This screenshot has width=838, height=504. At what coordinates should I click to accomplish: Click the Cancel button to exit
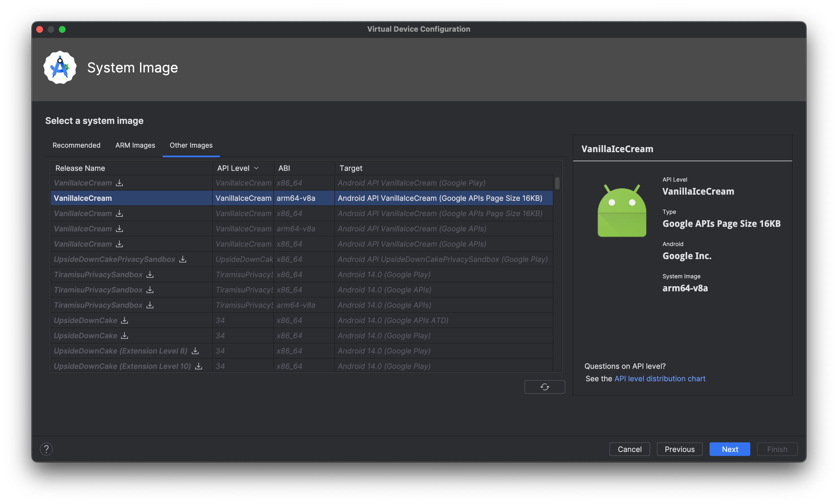coord(629,449)
